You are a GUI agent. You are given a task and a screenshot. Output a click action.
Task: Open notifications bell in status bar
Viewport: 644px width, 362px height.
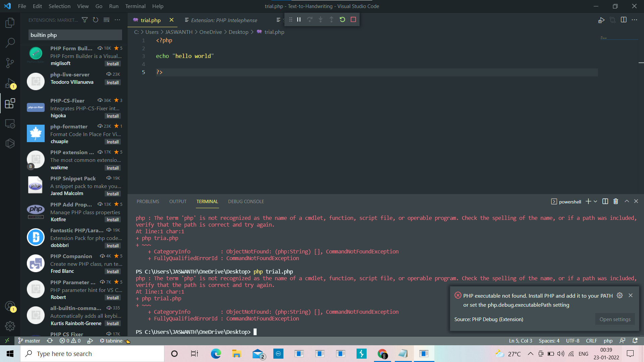[x=635, y=341]
